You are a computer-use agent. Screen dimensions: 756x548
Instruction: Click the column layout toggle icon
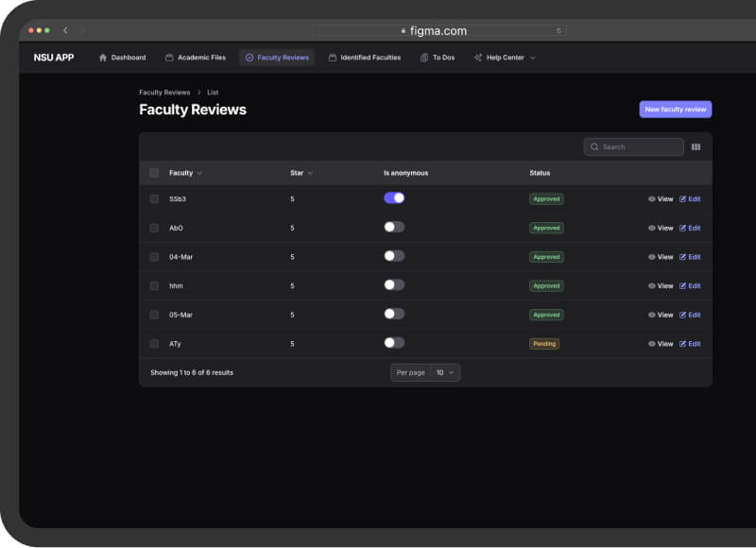coord(696,147)
